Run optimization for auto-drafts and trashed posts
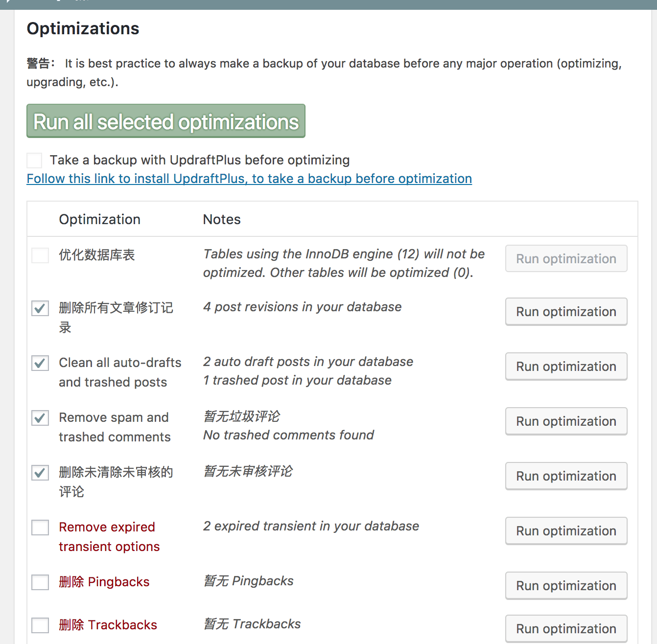Screen dimensions: 657x644 coord(566,367)
